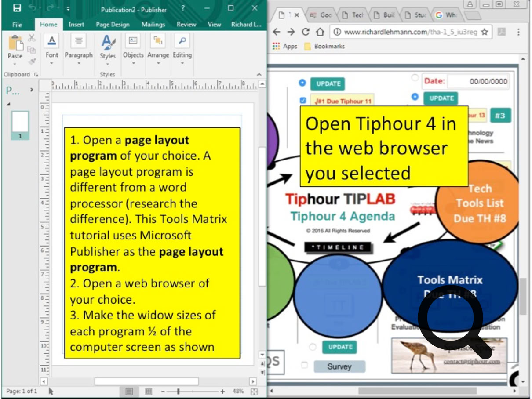This screenshot has width=532, height=399.
Task: Click the 48% zoom level
Action: tap(238, 391)
